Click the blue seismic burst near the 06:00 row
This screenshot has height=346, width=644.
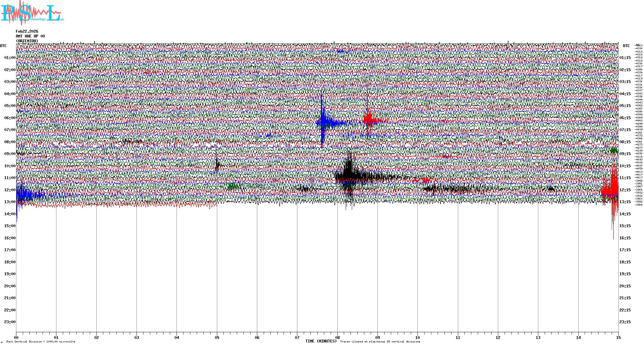(323, 122)
